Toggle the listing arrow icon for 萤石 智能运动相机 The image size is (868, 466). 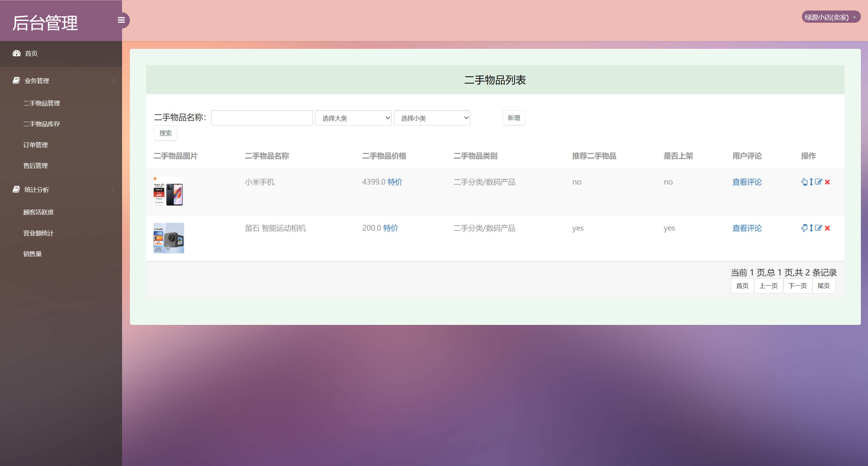click(x=811, y=228)
